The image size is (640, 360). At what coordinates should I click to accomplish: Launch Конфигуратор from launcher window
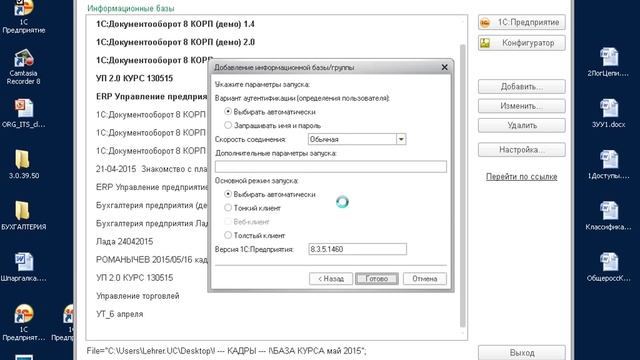[522, 43]
